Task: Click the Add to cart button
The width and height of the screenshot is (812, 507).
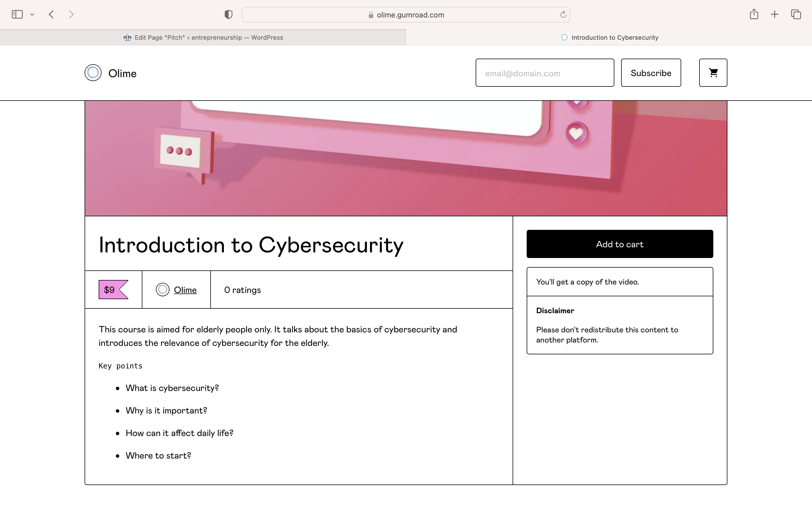Action: [x=620, y=244]
